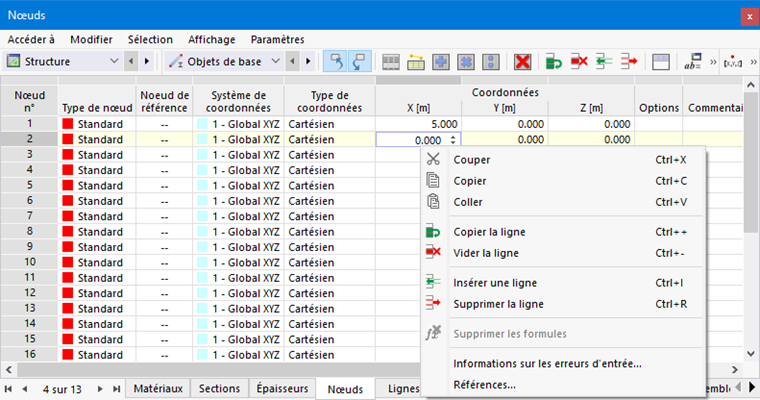This screenshot has width=760, height=400.
Task: Choose Copier from context menu
Action: click(563, 181)
